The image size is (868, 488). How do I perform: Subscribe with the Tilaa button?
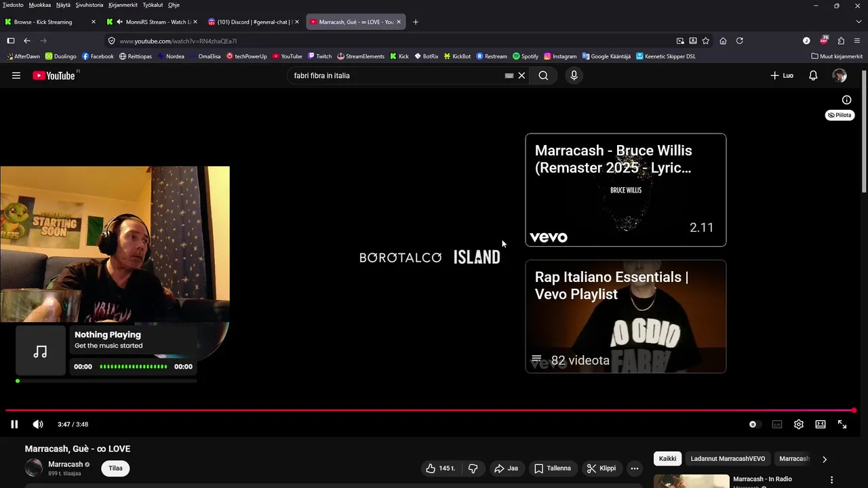[x=115, y=468]
